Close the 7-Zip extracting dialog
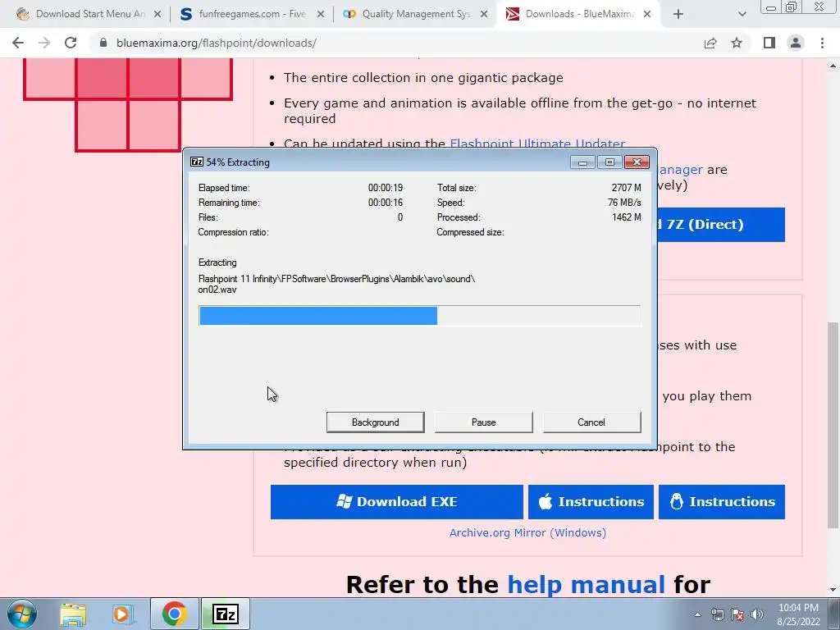This screenshot has height=630, width=840. tap(637, 162)
